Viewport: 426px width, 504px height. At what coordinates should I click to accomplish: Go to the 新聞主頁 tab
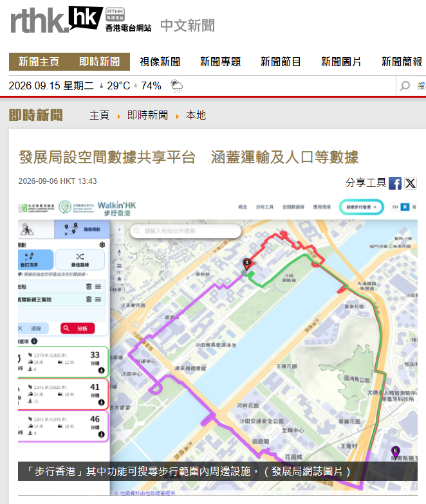[x=39, y=62]
